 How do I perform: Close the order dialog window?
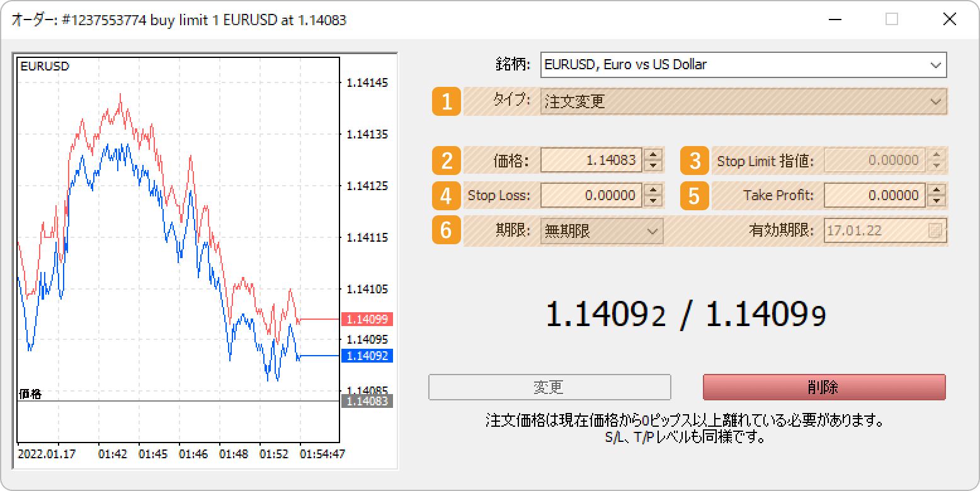[x=949, y=20]
